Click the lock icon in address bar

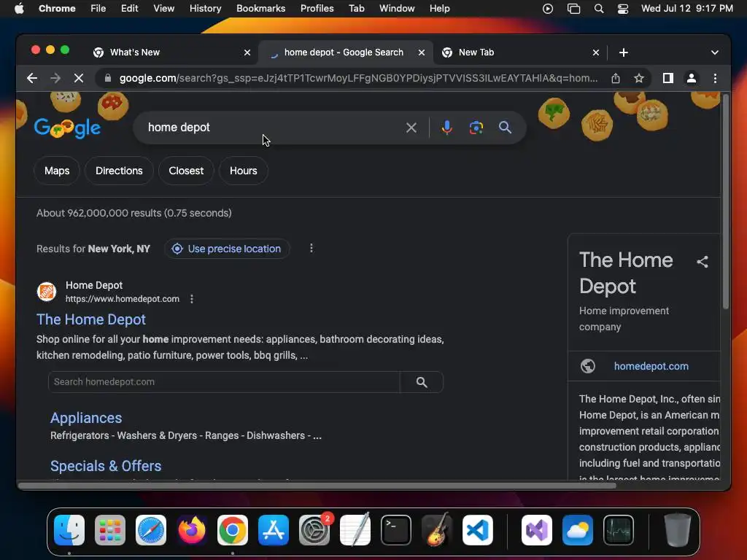coord(108,78)
